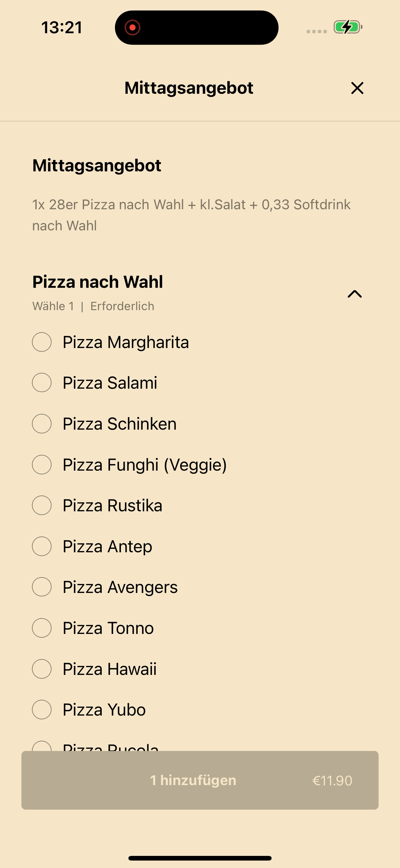Select Pizza Margharita radio button
This screenshot has height=868, width=400.
click(42, 342)
